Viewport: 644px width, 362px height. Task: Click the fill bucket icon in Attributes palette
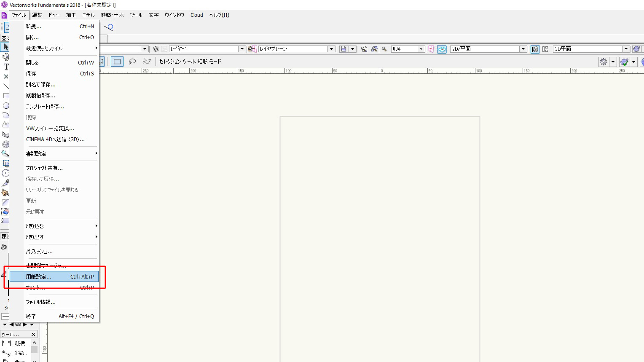click(x=4, y=247)
